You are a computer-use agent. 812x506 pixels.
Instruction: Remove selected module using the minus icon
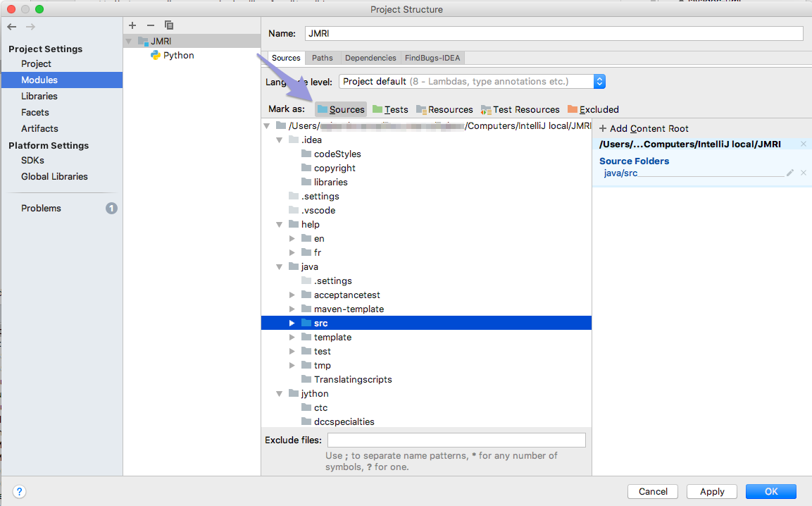tap(149, 25)
